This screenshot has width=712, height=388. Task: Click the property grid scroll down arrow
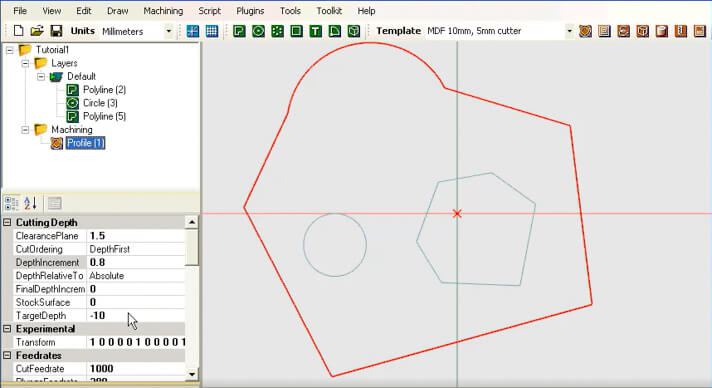[x=192, y=374]
